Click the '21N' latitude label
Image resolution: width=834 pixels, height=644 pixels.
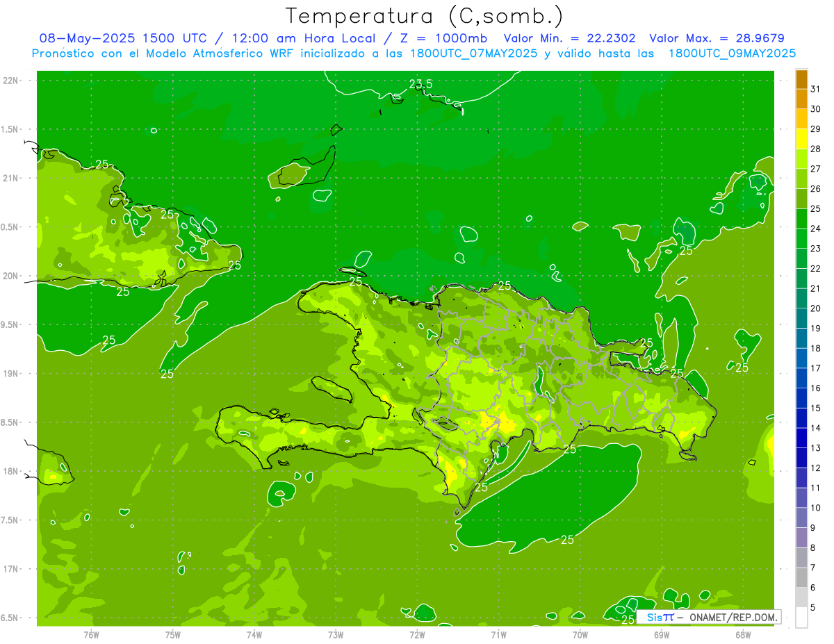coord(12,178)
